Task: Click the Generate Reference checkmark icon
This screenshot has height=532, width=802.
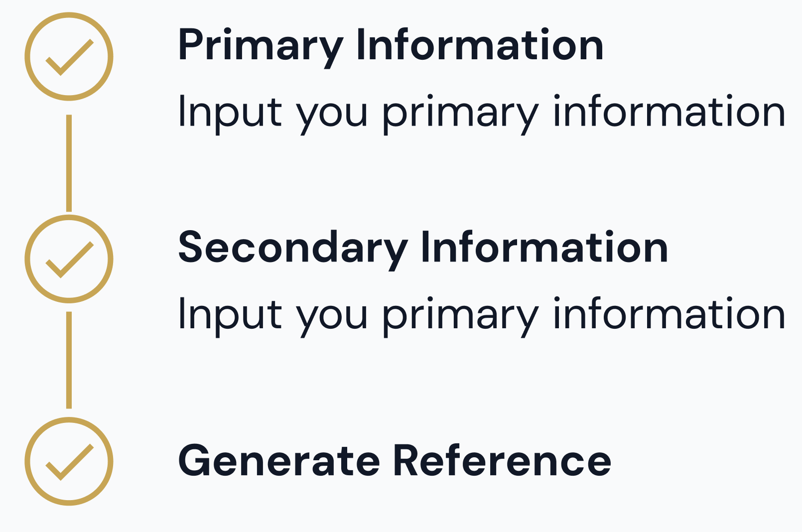Action: (x=69, y=461)
